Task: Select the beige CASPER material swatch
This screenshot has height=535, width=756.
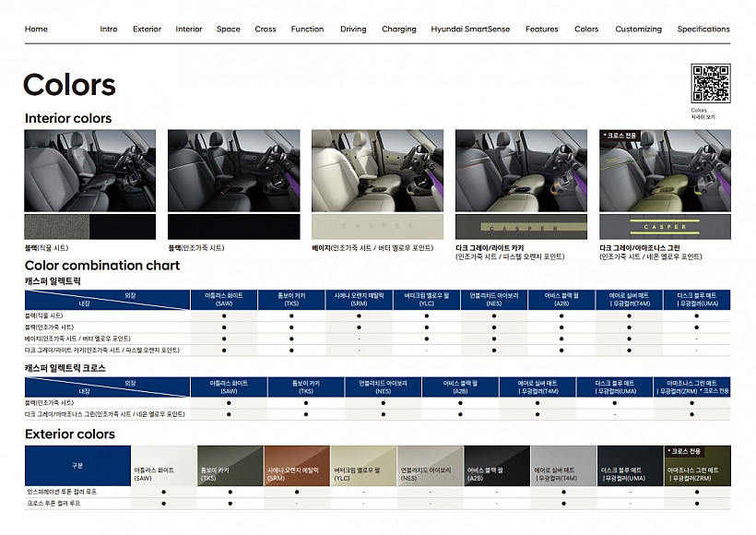Action: click(x=377, y=227)
